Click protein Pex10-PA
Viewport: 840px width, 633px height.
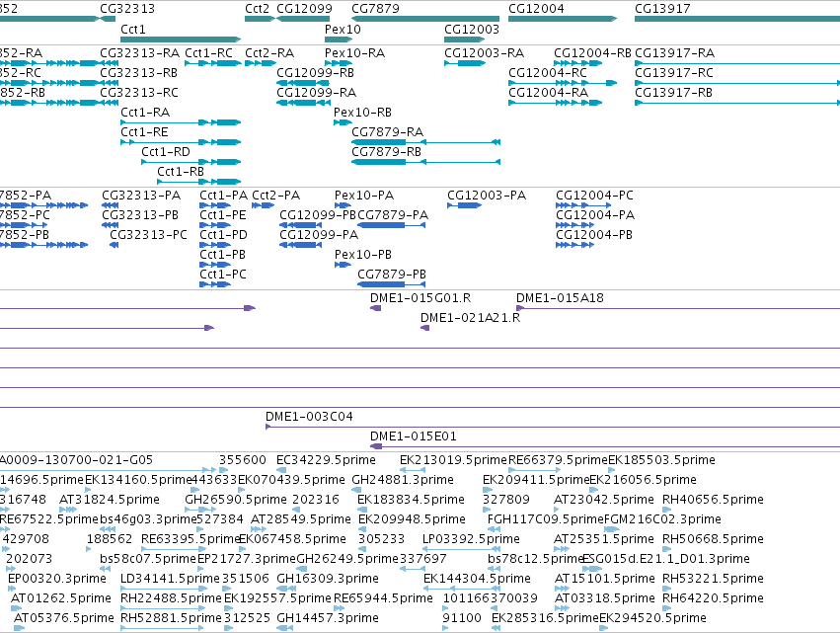click(364, 196)
